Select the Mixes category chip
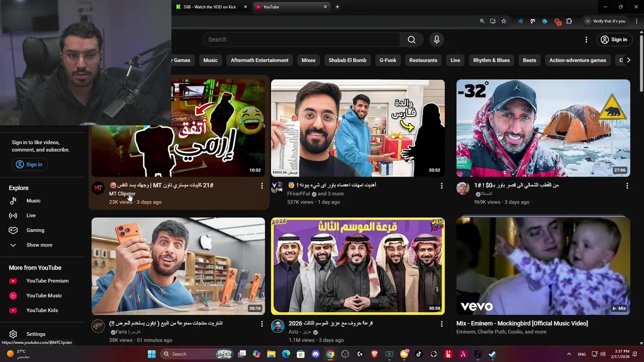 308,60
